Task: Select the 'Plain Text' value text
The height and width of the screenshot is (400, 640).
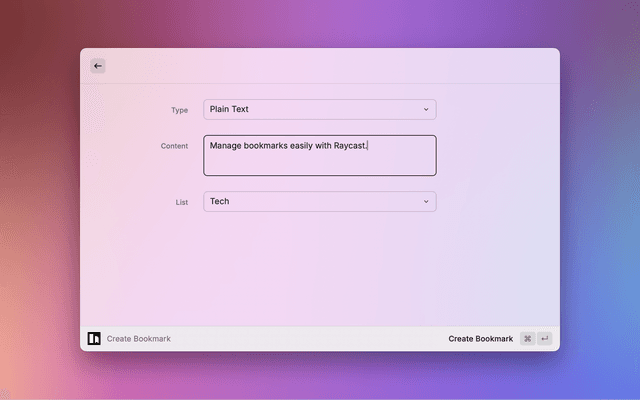Action: 229,110
